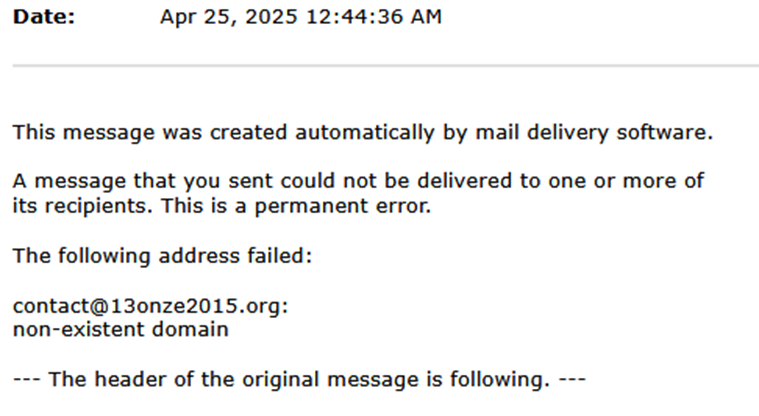Click the "non-existent domain" error text

pyautogui.click(x=120, y=328)
